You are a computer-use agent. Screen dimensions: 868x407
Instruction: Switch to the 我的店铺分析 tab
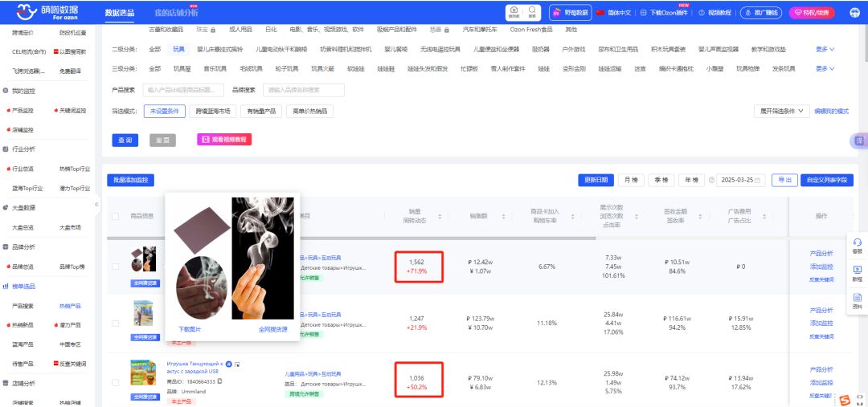pyautogui.click(x=176, y=12)
